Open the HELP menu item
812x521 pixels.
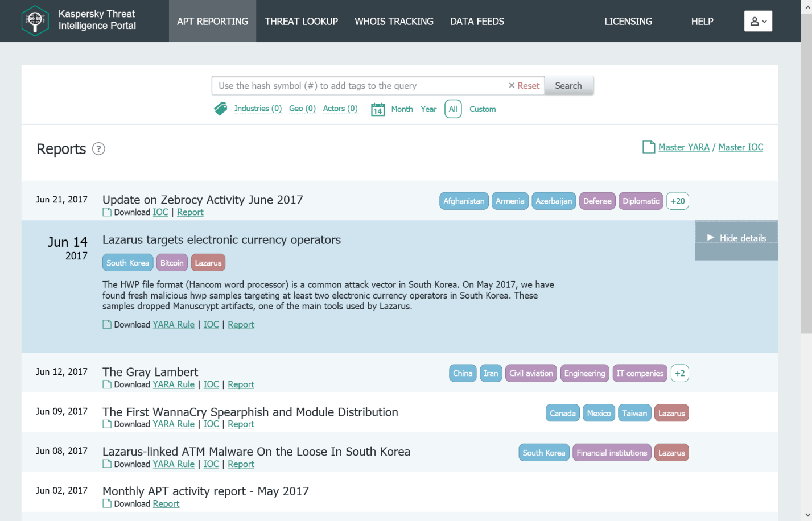(702, 21)
